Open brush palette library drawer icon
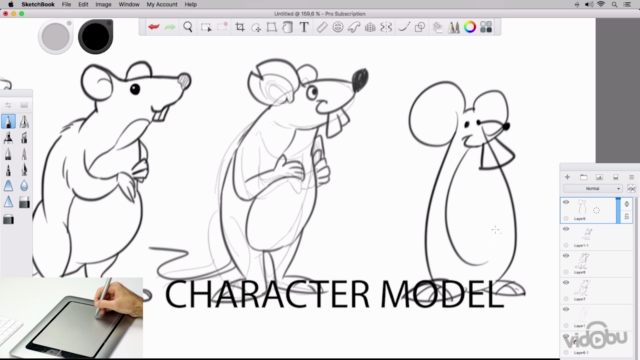Image resolution: width=640 pixels, height=360 pixels. tap(24, 105)
